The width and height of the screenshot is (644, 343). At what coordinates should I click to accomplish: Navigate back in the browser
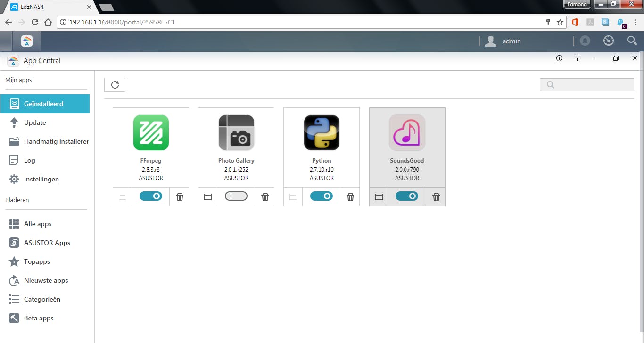coord(8,22)
